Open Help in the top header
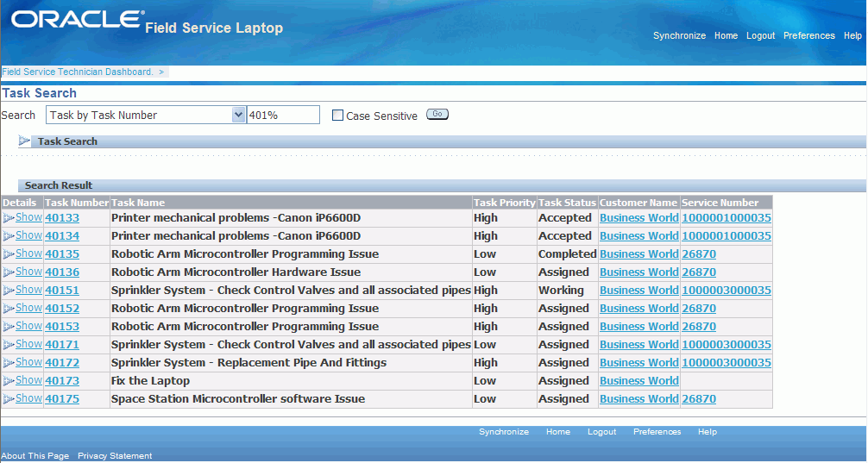 tap(852, 35)
